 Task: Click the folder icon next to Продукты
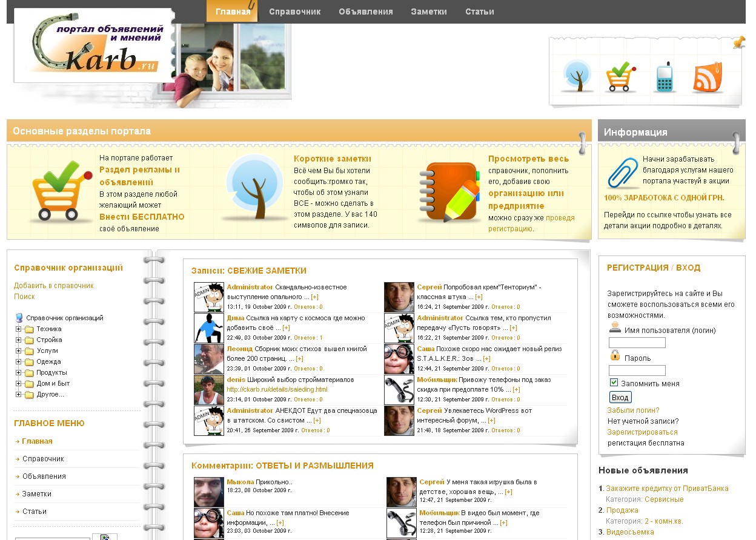click(29, 373)
